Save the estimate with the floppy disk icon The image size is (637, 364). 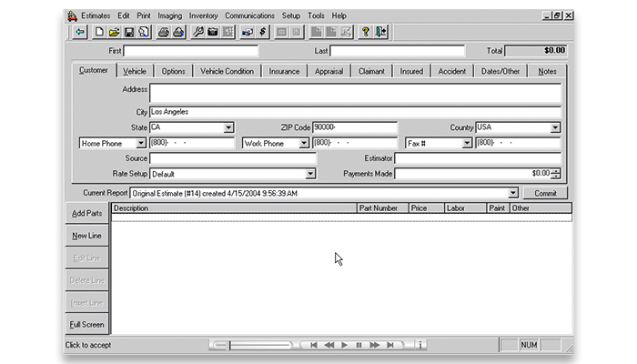128,32
